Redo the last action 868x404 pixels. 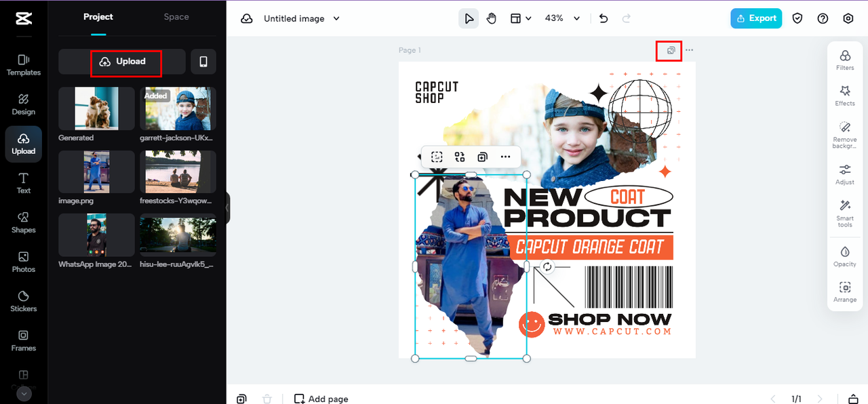pos(627,18)
